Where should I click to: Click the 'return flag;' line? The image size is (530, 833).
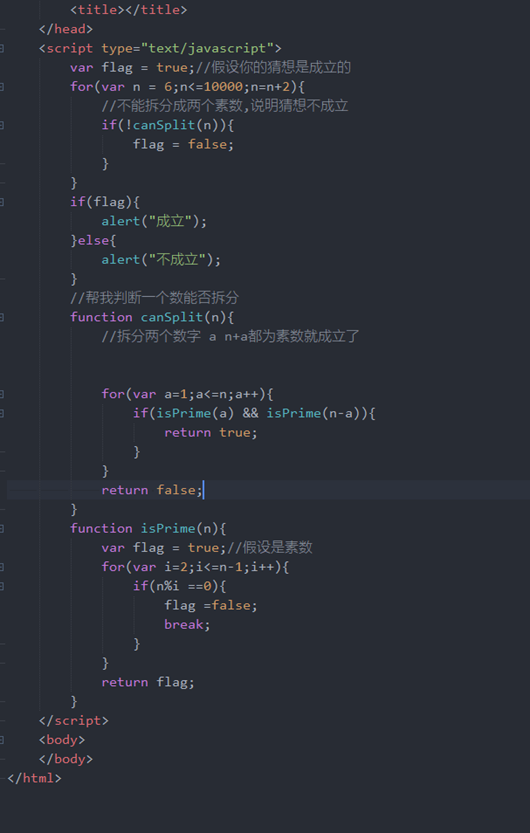tap(148, 682)
